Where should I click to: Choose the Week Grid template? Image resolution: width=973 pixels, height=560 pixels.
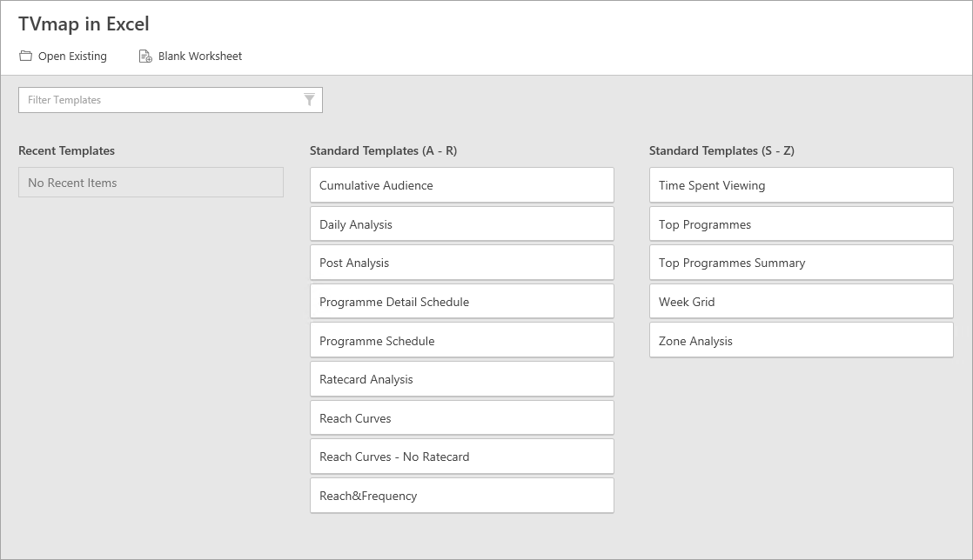801,302
